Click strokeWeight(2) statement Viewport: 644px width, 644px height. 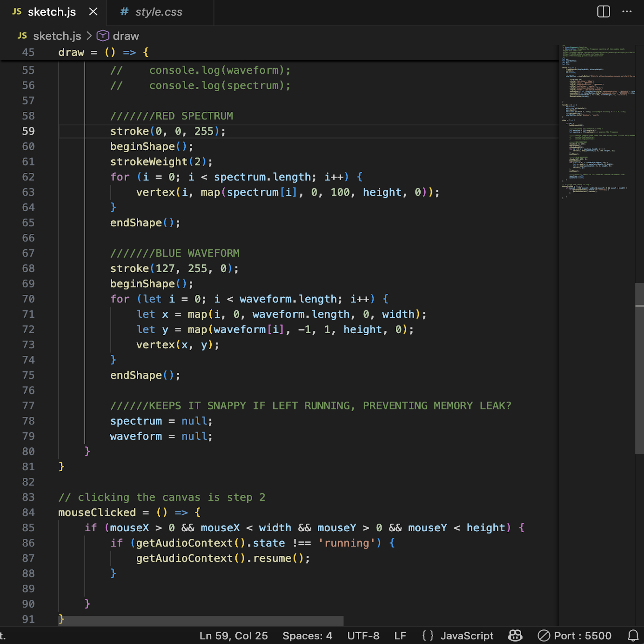coord(161,162)
